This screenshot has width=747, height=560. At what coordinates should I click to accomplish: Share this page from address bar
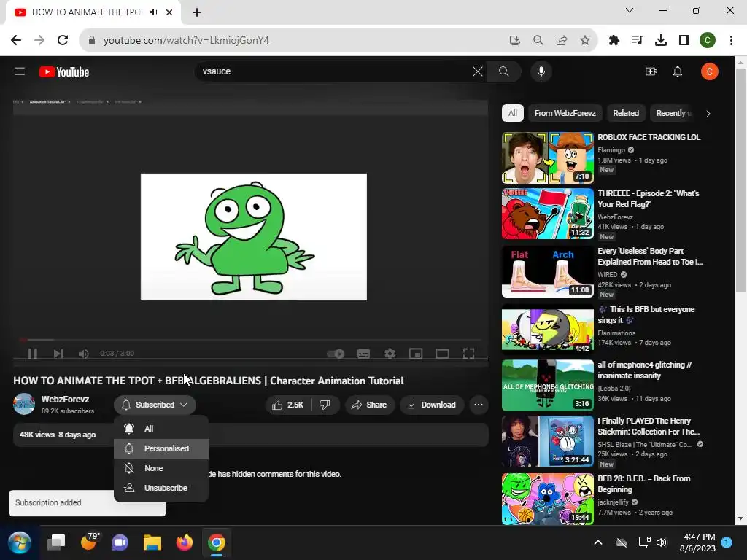click(x=562, y=41)
